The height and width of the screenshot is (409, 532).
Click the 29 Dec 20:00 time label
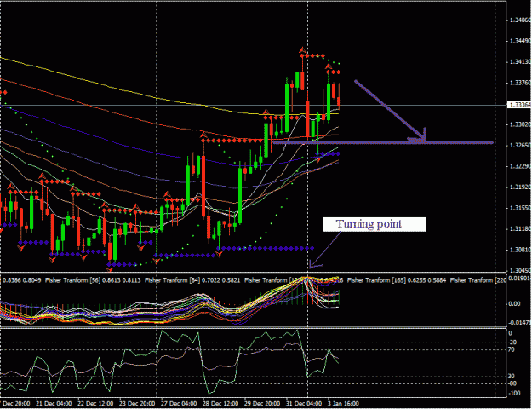(x=264, y=404)
